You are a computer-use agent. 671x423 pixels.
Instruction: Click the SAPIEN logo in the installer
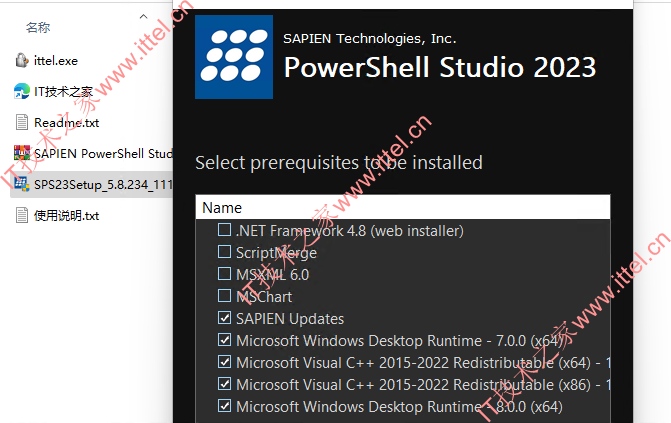click(234, 57)
